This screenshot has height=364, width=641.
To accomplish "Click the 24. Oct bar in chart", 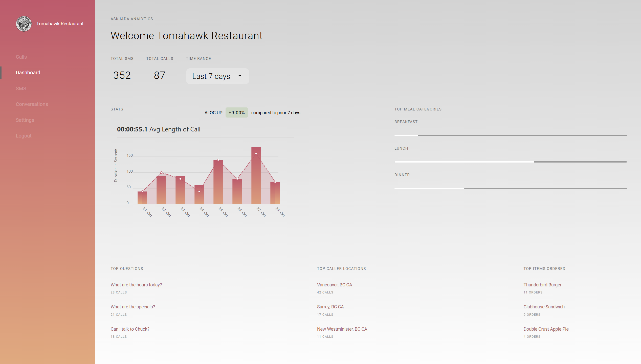I will pos(199,195).
